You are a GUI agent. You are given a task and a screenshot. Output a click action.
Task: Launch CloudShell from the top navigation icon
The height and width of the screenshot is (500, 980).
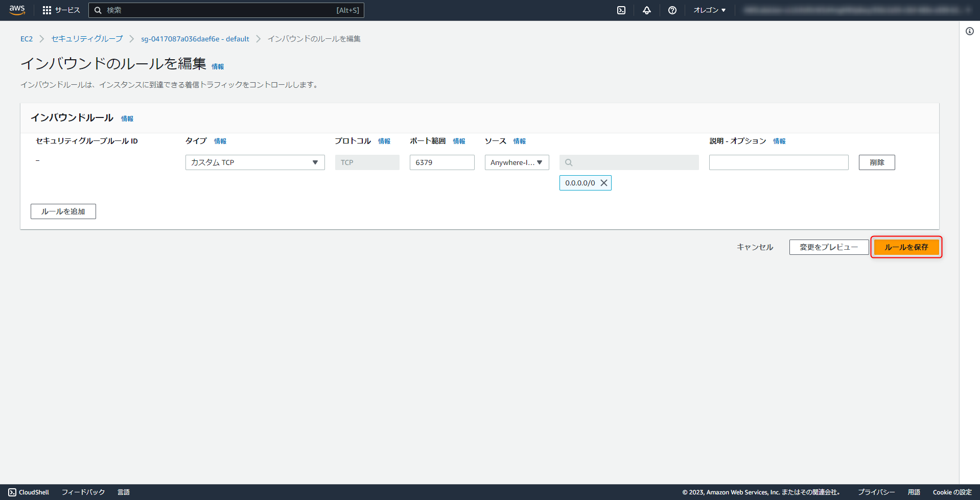point(621,10)
